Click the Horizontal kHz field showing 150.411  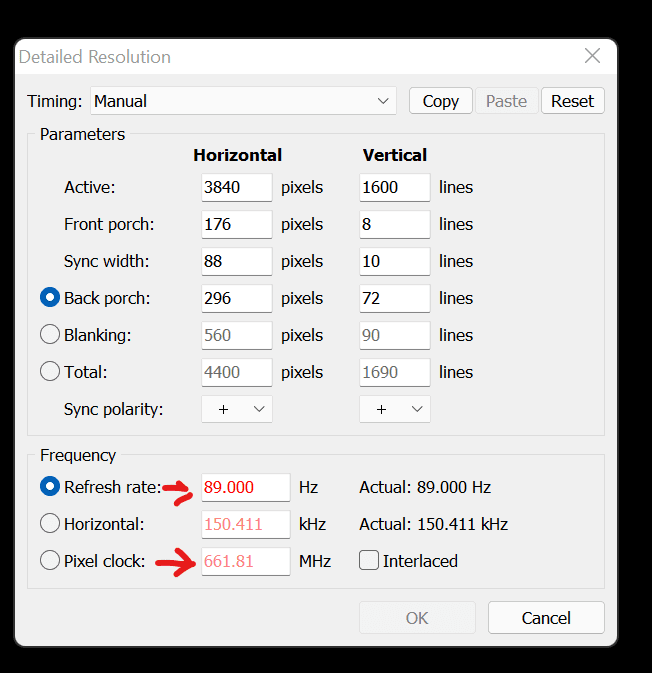click(x=246, y=524)
